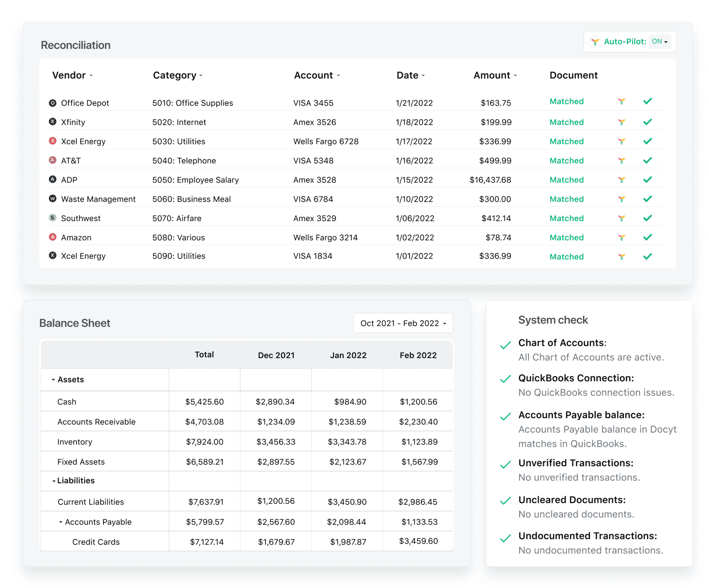Click the $16,437.68 amount cell
Viewport: 709px width, 588px height.
[490, 180]
